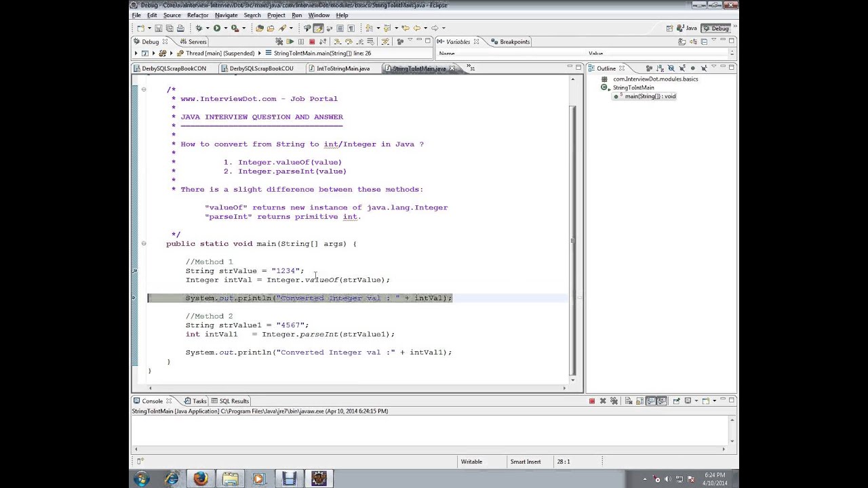Click the Hide Fields icon in the Outline view
Viewport: 868px width, 488px height.
tap(671, 68)
